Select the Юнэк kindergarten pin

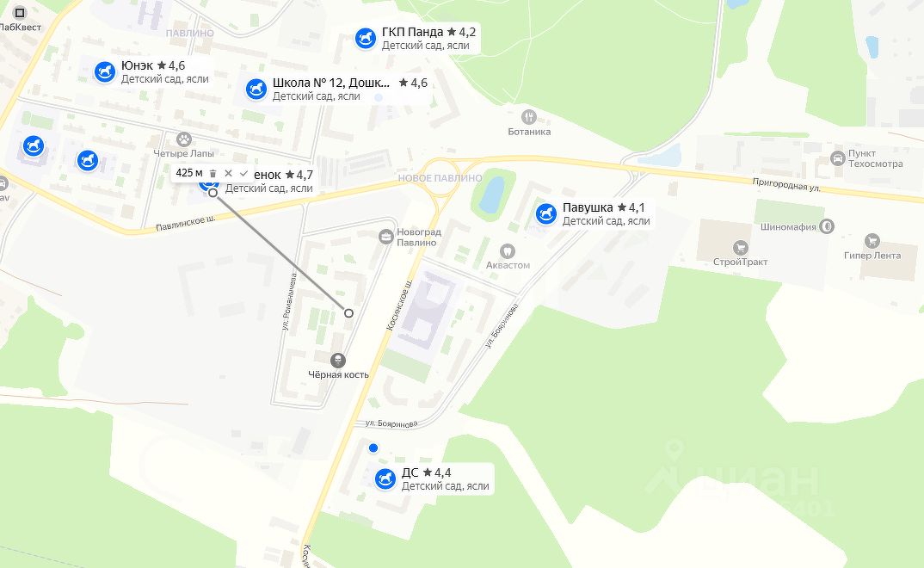pos(105,72)
